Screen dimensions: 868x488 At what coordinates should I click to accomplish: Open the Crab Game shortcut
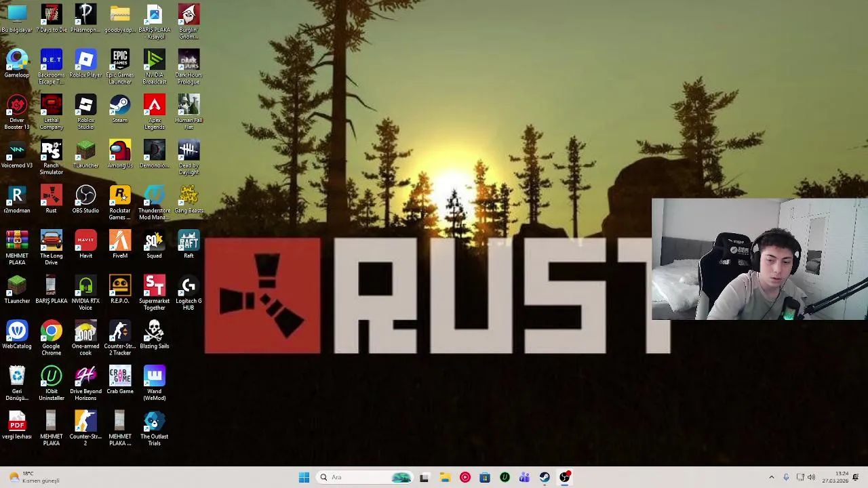(120, 380)
